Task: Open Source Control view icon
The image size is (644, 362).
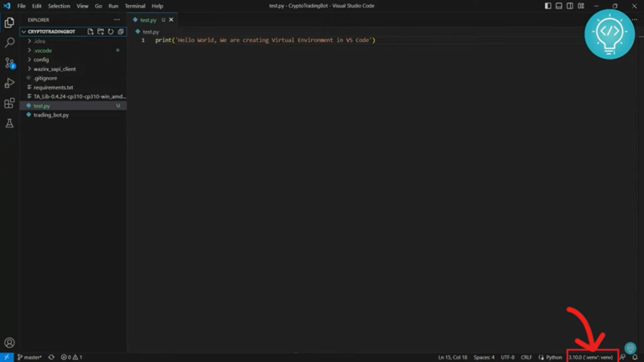Action: click(9, 63)
